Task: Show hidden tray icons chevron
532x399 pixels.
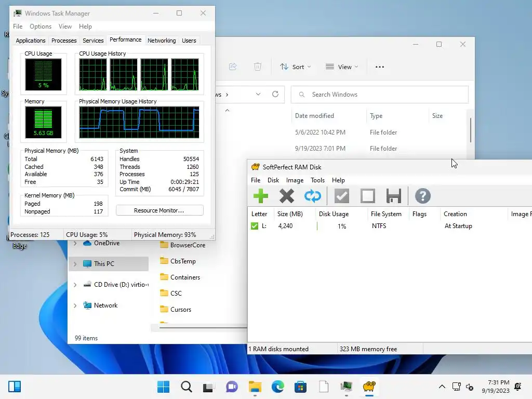Action: click(442, 387)
